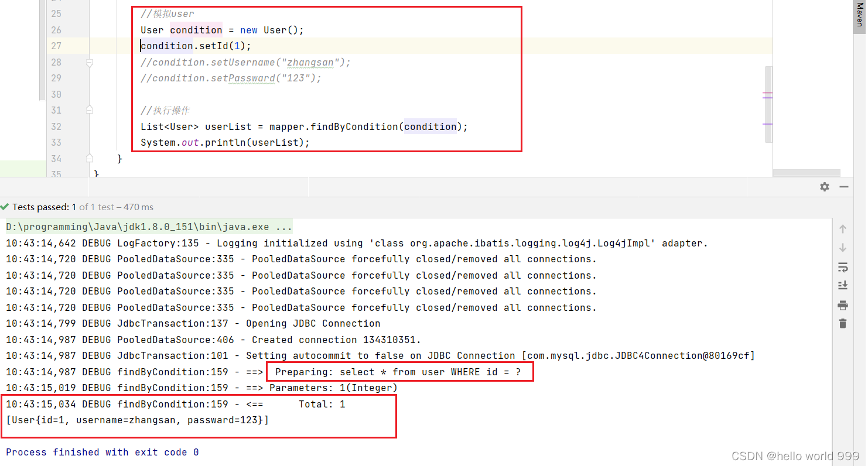
Task: Click 'new User();' on line 26
Action: 272,30
